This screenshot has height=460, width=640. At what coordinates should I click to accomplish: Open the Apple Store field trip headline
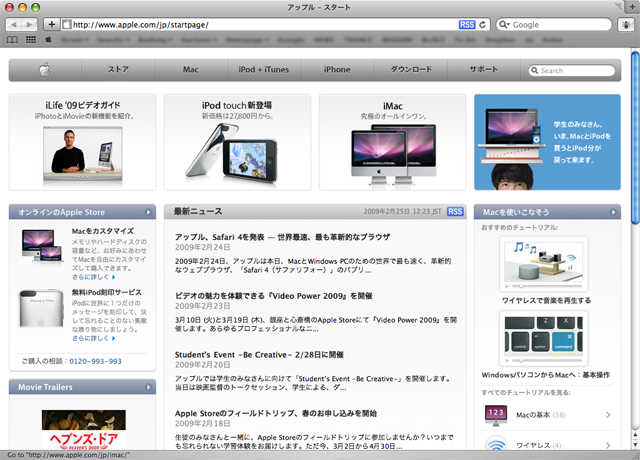(276, 413)
